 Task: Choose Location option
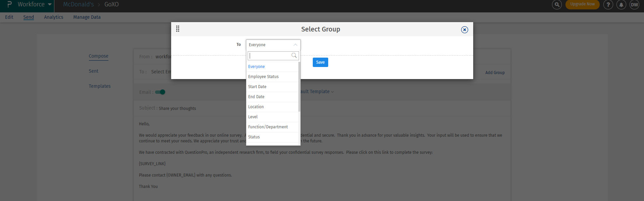click(x=272, y=107)
